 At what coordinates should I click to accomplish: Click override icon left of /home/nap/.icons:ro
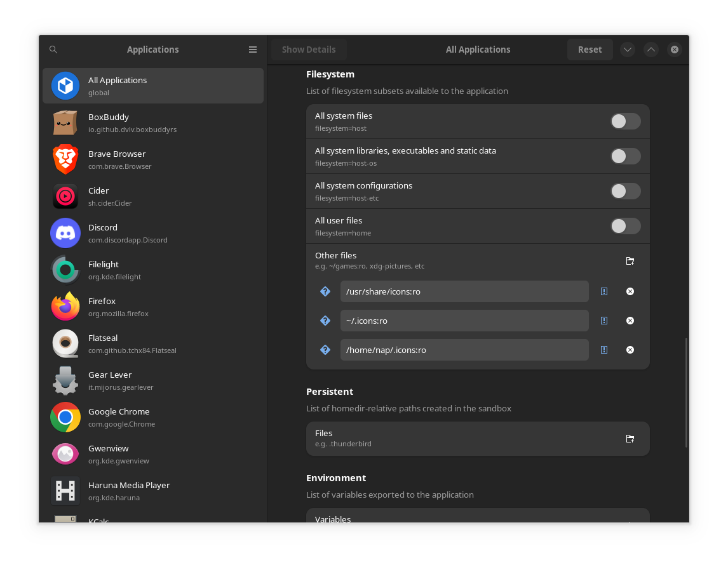[325, 350]
